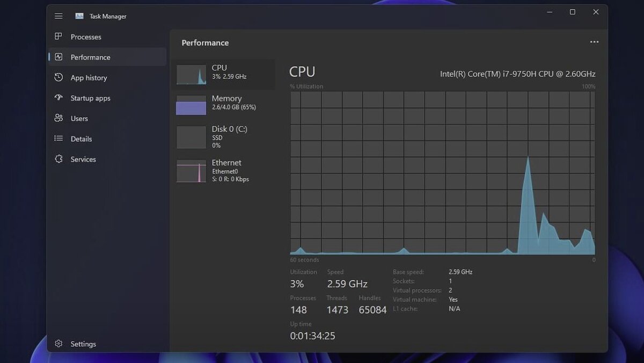The width and height of the screenshot is (644, 363).
Task: Open Startup apps page
Action: tap(107, 98)
